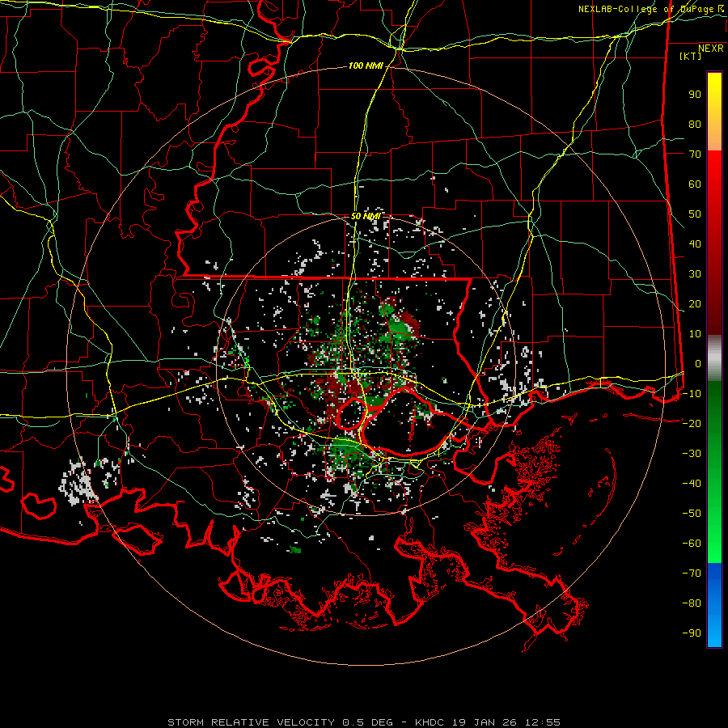Click the 12:55 timestamp in the caption
This screenshot has height=728, width=728.
[543, 722]
